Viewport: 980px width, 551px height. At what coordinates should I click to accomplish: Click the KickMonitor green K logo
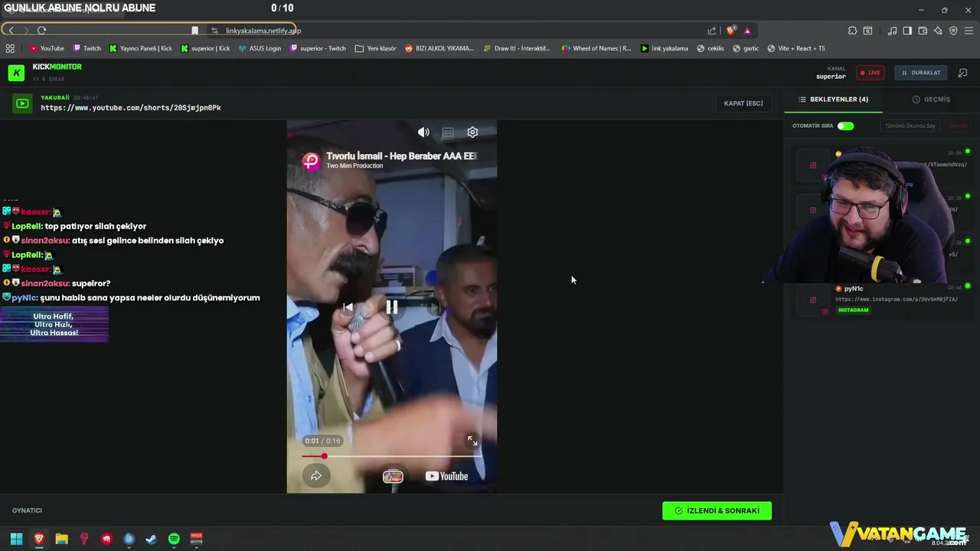point(16,73)
